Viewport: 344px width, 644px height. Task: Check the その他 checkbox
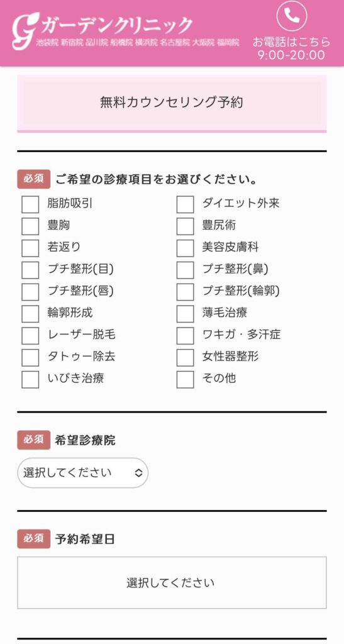pos(185,379)
